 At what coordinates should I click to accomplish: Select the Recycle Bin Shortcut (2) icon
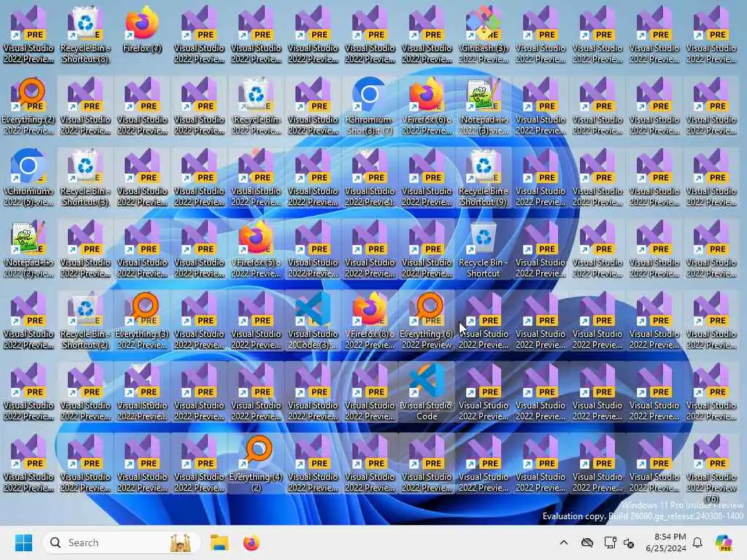click(x=85, y=320)
